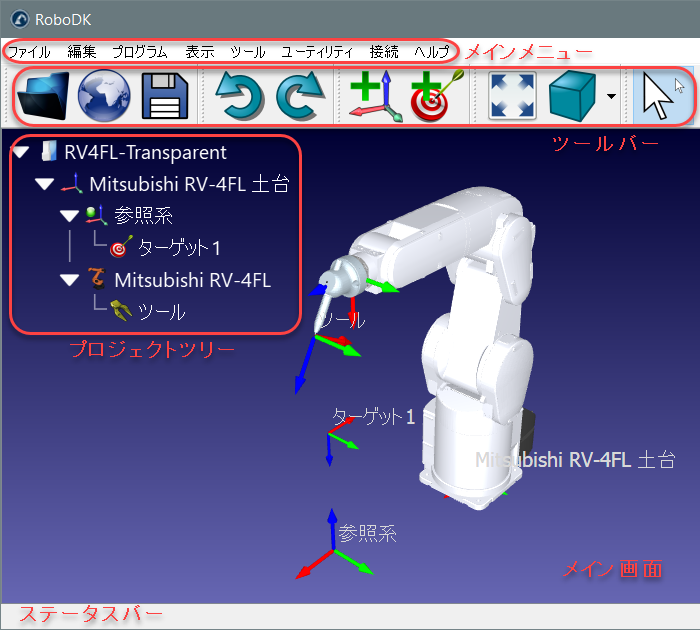Collapse the Mitsubishi RV-4FL 土台 node
The width and height of the screenshot is (700, 630).
tap(45, 184)
